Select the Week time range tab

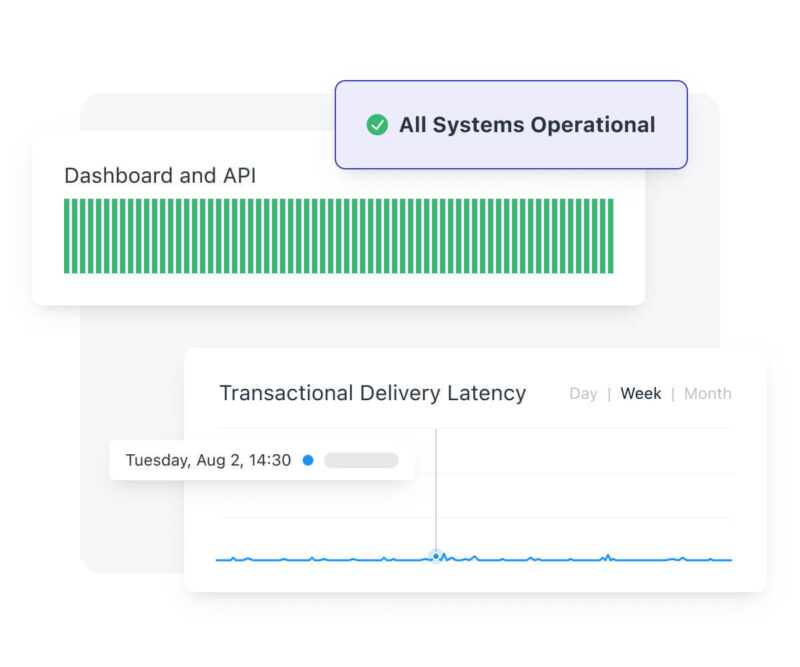point(640,394)
